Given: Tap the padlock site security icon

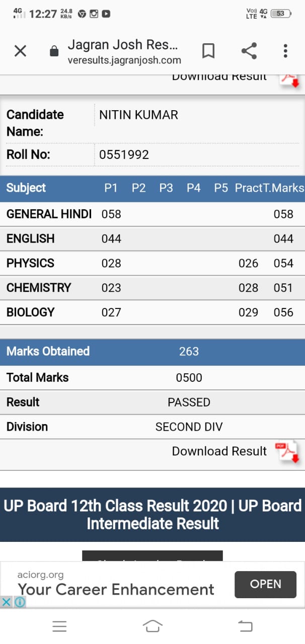Looking at the screenshot, I should pyautogui.click(x=54, y=51).
